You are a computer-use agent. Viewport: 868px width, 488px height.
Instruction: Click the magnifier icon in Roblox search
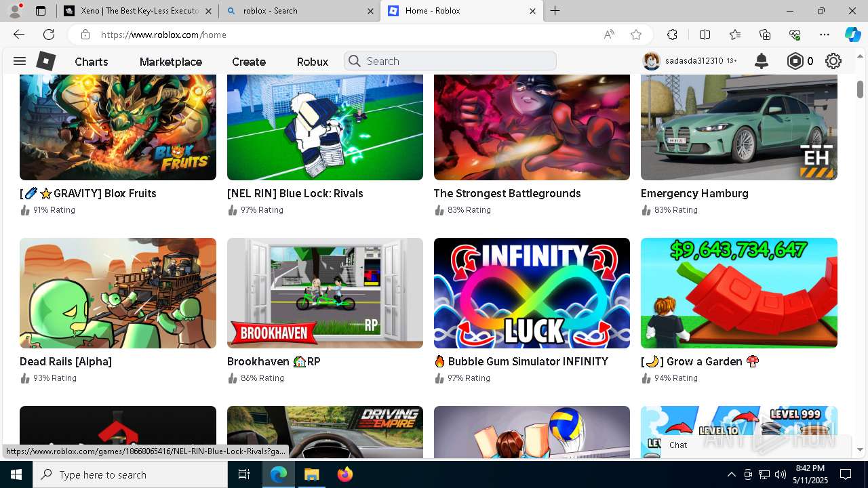click(x=354, y=61)
